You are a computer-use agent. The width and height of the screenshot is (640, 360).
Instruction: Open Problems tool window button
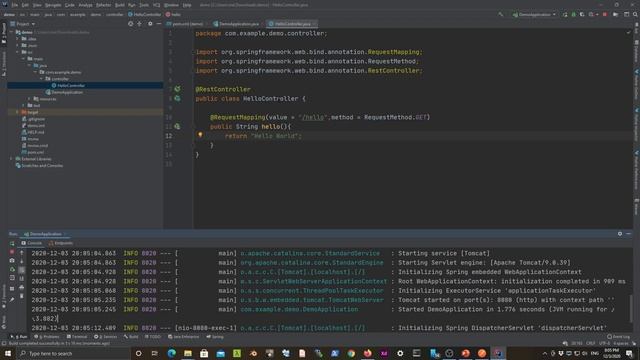point(47,337)
